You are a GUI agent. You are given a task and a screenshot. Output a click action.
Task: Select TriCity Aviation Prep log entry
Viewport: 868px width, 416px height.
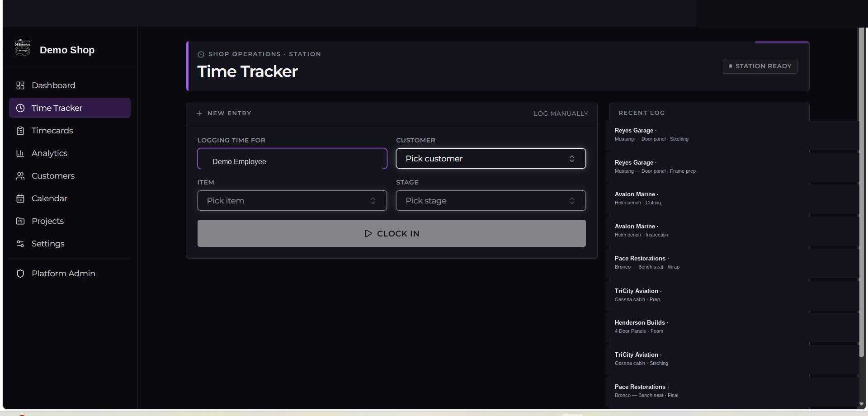click(x=732, y=295)
